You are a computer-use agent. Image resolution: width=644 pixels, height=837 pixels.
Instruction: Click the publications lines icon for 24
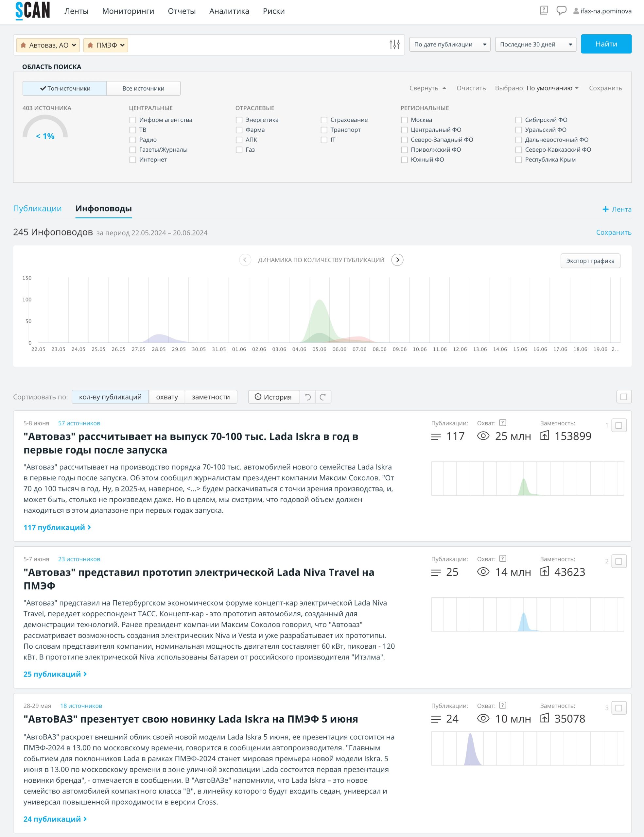coord(436,720)
